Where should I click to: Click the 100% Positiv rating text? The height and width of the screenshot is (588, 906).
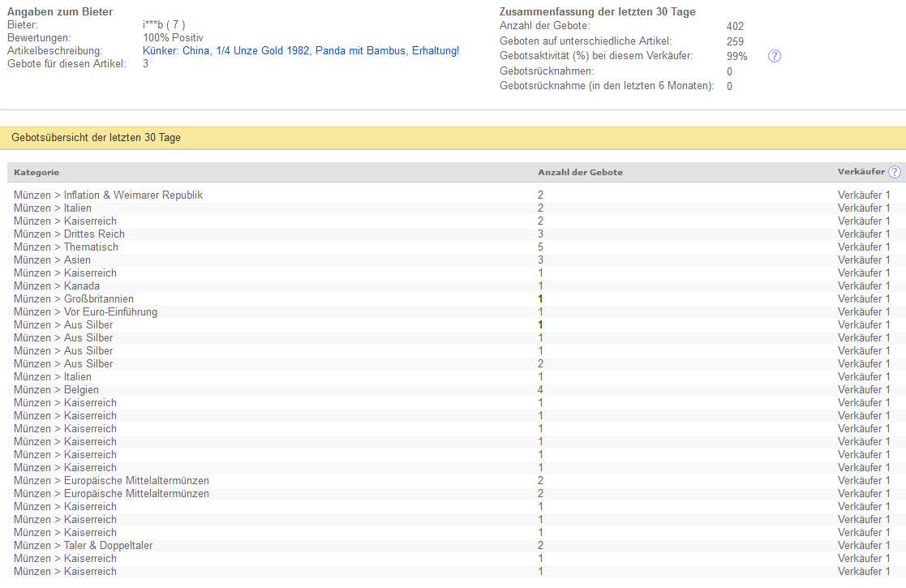(173, 38)
